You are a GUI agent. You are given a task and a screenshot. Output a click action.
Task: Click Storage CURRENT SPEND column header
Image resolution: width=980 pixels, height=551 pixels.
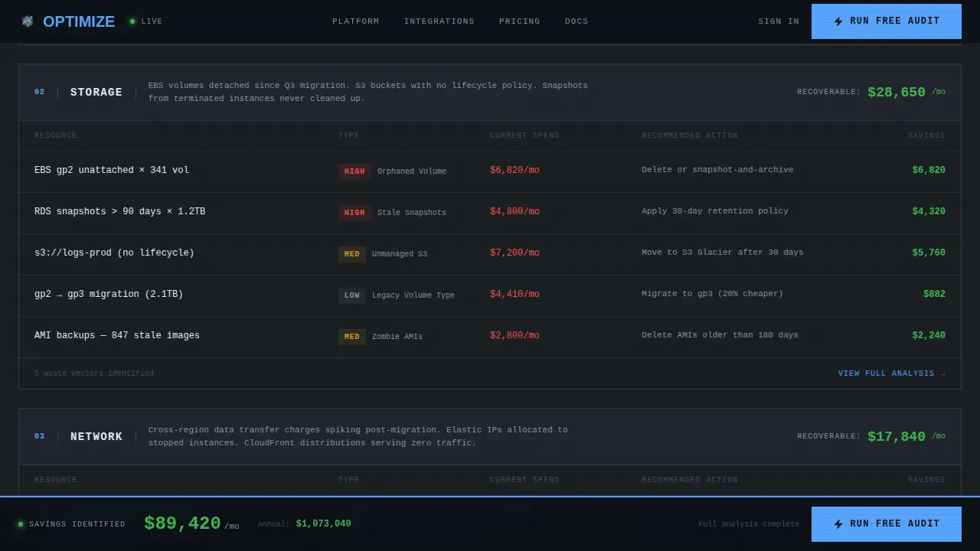524,135
